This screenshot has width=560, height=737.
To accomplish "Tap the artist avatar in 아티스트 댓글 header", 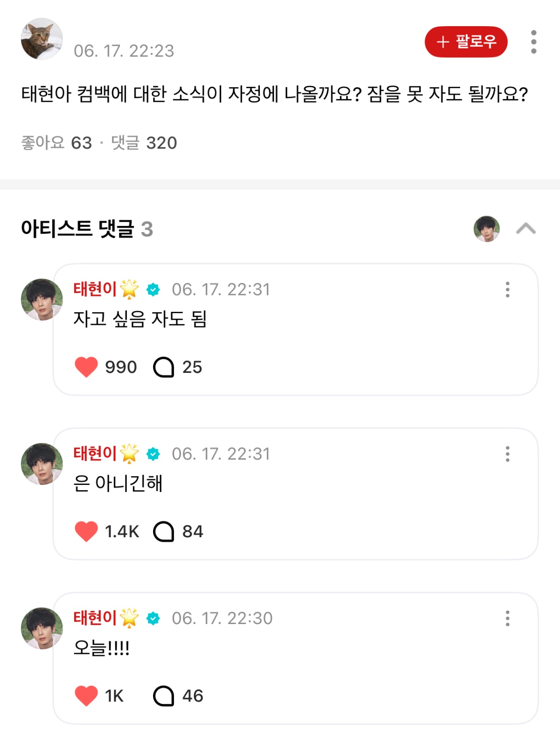I will point(487,229).
